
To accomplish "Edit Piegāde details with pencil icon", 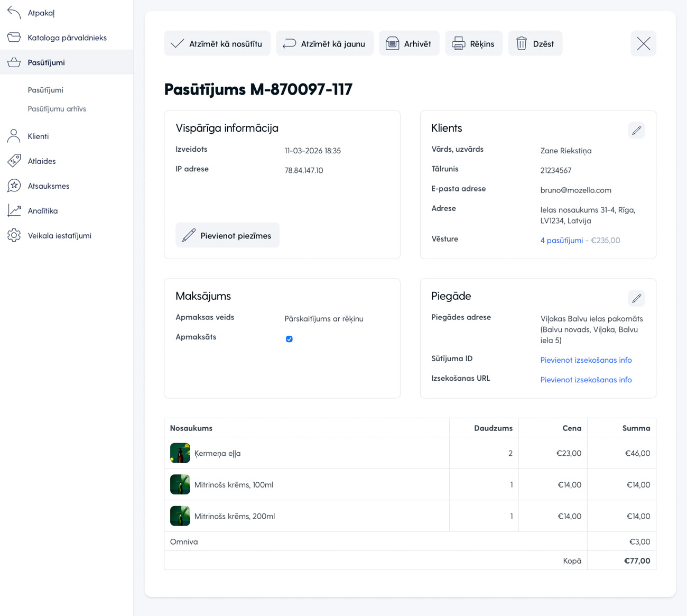I will point(636,298).
